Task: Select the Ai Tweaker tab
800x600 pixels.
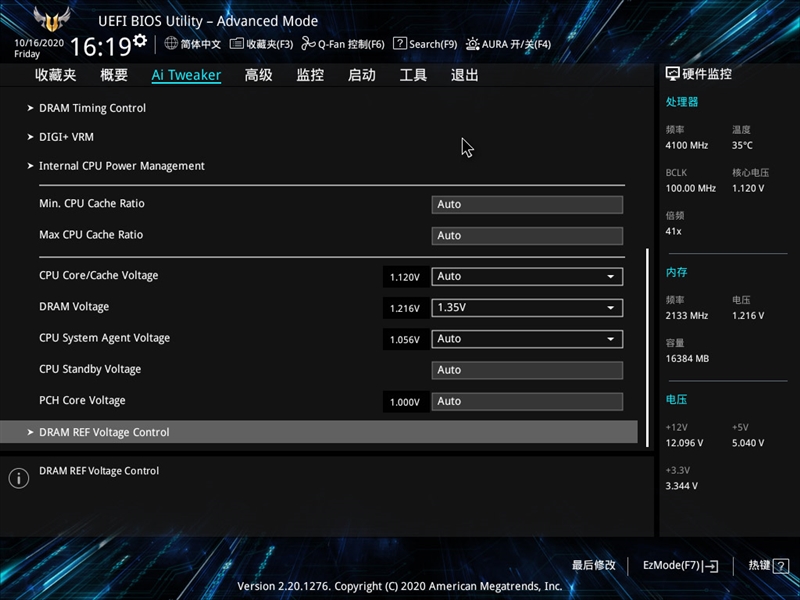Action: point(186,75)
